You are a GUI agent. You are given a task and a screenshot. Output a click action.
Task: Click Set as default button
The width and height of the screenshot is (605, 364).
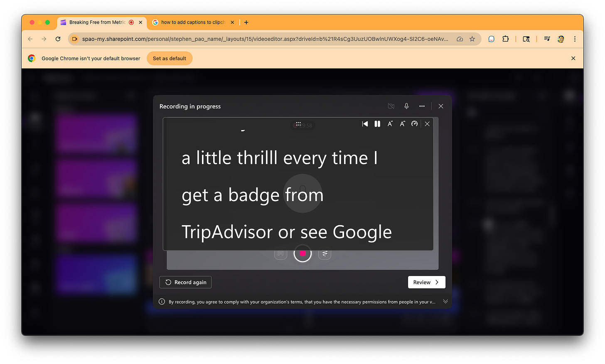click(x=170, y=59)
